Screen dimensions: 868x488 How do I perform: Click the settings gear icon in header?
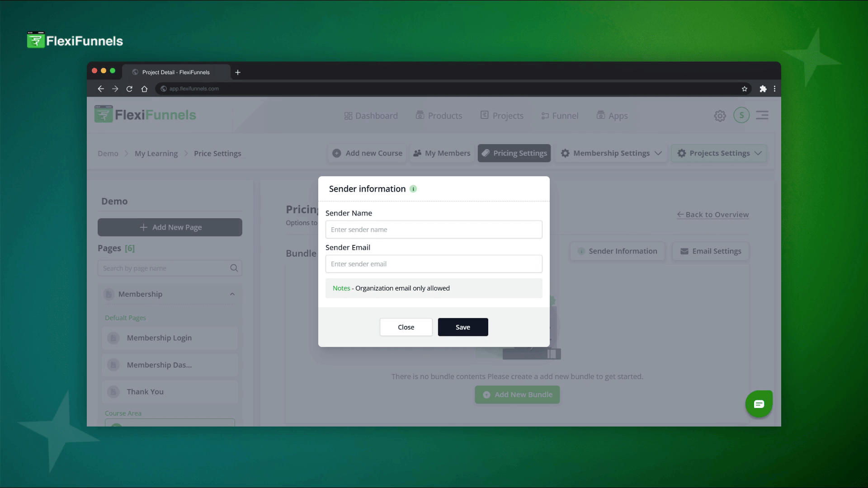(x=720, y=116)
